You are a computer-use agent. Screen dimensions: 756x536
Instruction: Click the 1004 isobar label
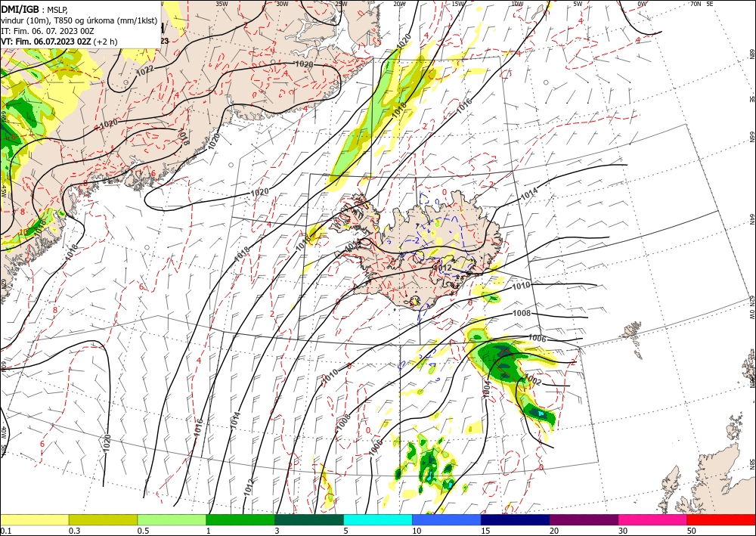[x=486, y=390]
